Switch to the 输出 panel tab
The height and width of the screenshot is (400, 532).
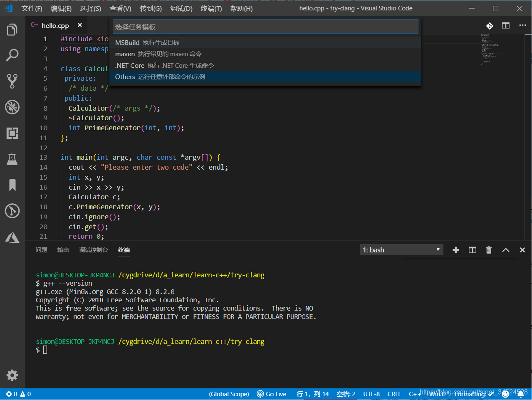point(63,250)
